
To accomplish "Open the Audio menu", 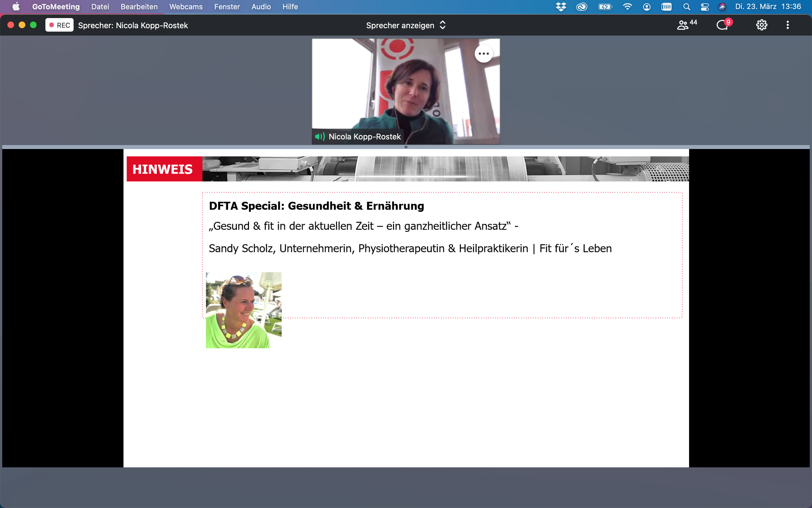I will (x=261, y=7).
